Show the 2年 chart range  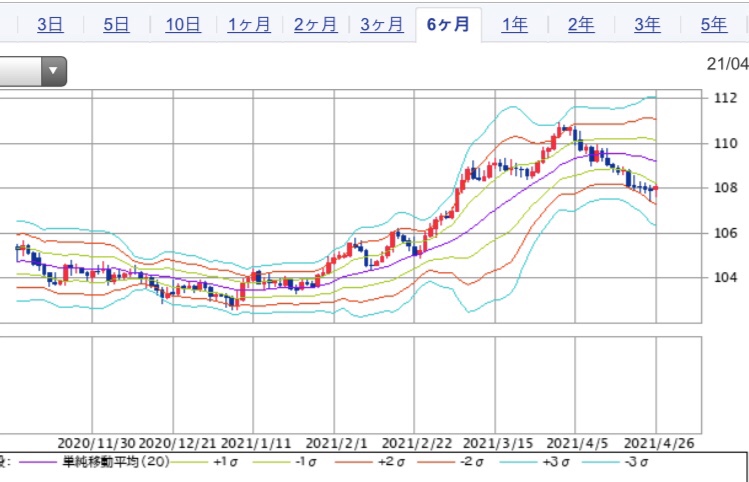581,24
